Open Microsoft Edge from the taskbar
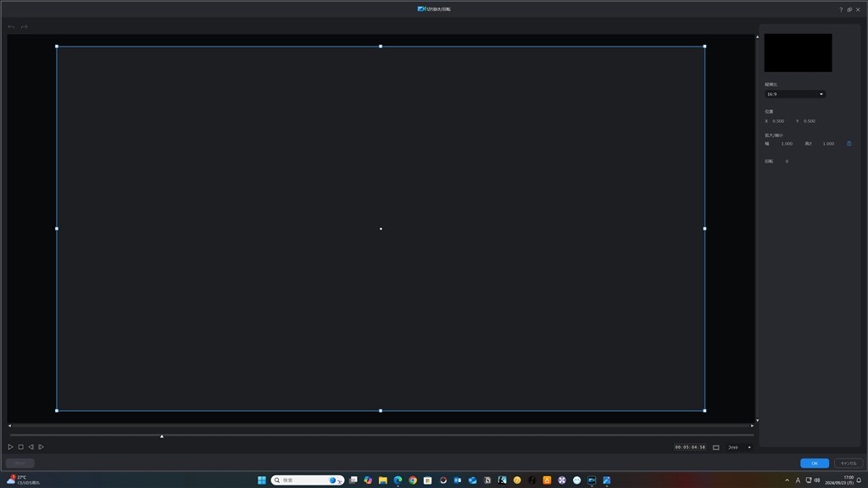This screenshot has height=488, width=868. (x=398, y=480)
